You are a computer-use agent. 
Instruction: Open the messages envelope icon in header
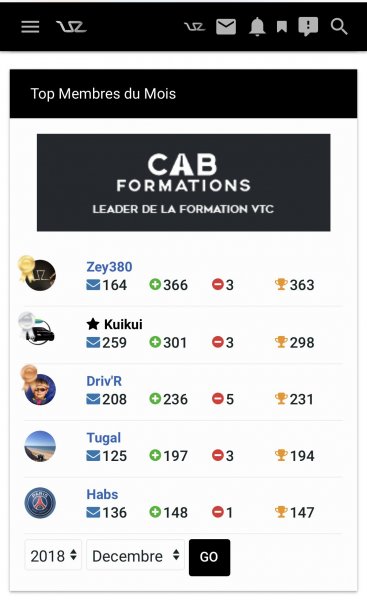226,27
